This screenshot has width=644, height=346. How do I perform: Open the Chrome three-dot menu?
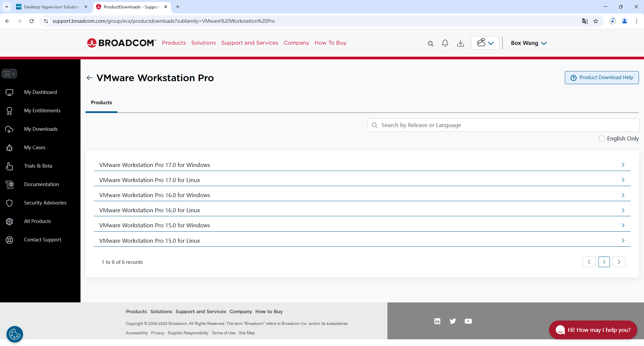tap(637, 21)
